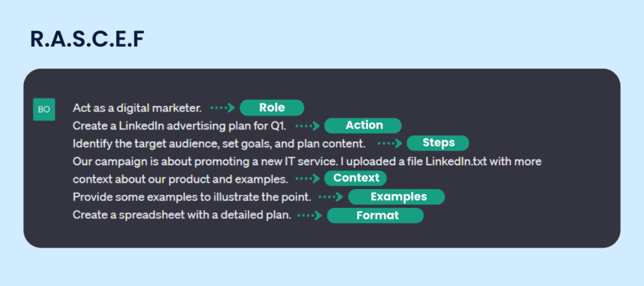Click the dotted arrow pointing to Steps

[x=390, y=143]
